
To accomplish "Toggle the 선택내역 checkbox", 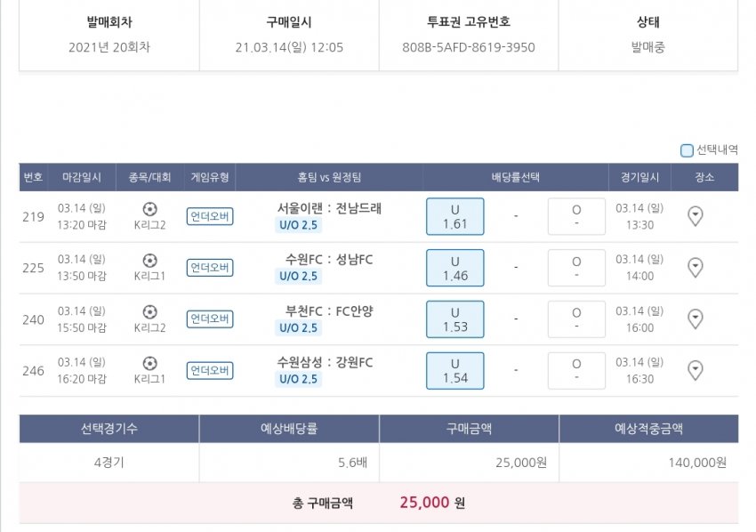I will click(687, 150).
